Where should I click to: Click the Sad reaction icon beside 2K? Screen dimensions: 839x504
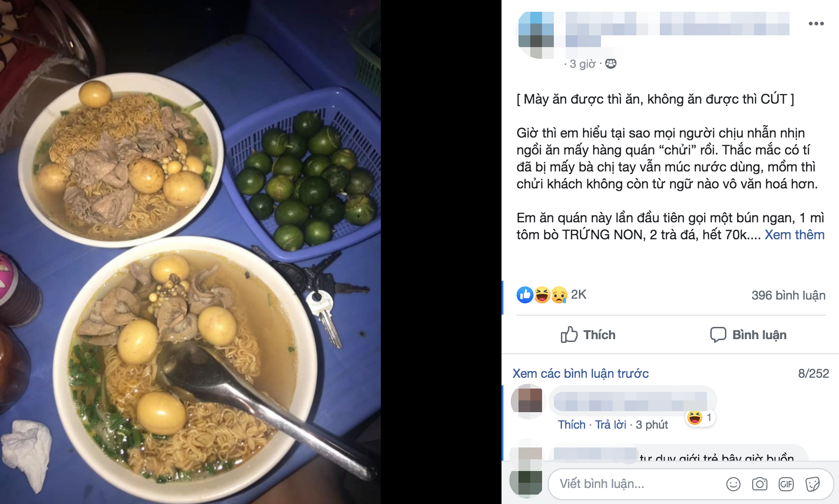(x=559, y=295)
